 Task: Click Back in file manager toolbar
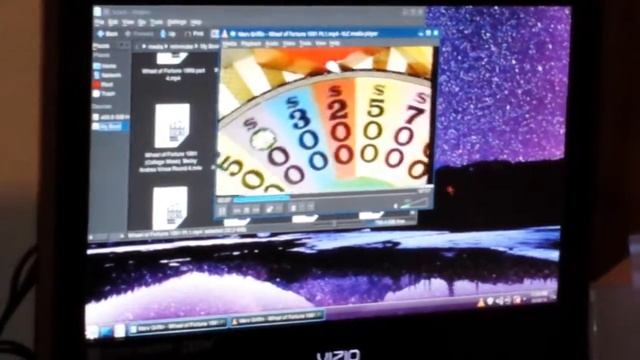click(x=108, y=34)
